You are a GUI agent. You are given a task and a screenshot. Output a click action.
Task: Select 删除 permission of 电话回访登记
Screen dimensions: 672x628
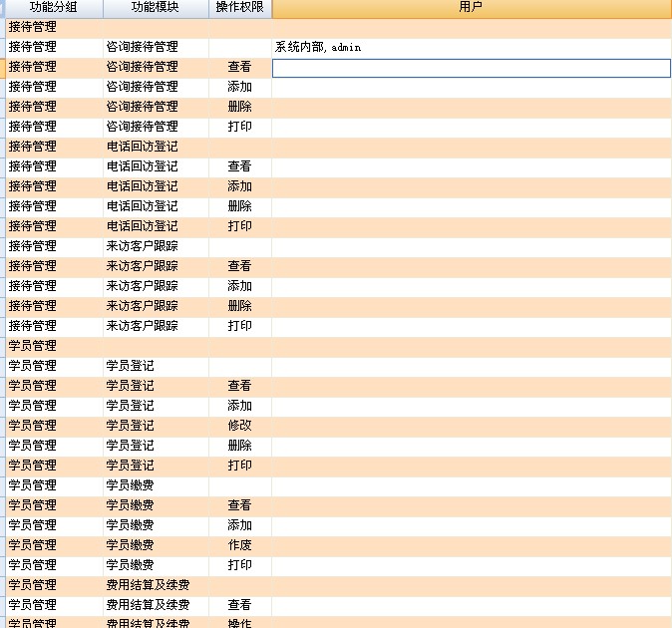[x=240, y=206]
